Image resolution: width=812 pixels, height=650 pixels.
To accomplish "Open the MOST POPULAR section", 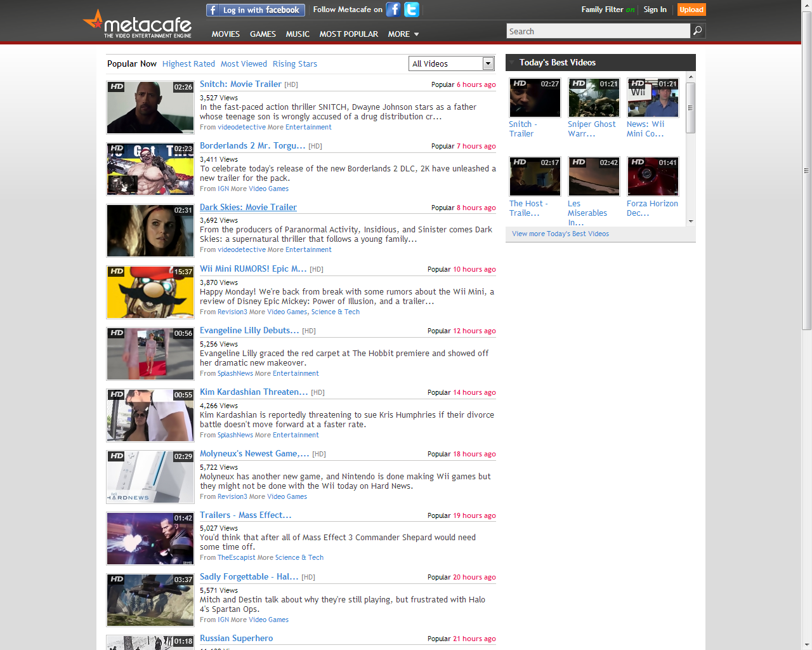I will tap(349, 34).
